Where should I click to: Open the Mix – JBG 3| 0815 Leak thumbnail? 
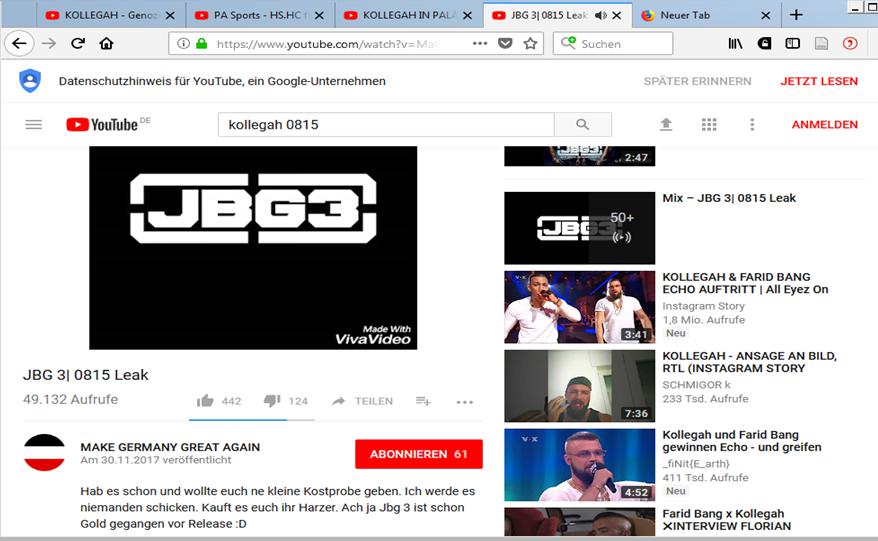580,228
